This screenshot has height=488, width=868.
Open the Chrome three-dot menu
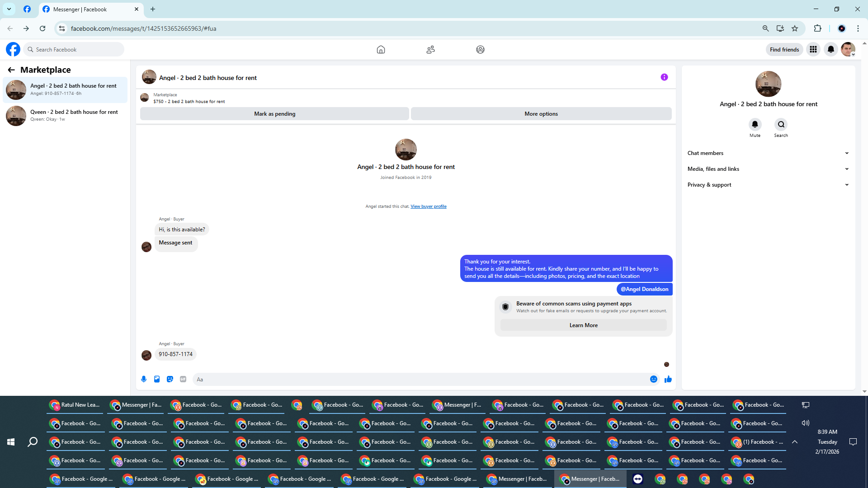coord(858,28)
